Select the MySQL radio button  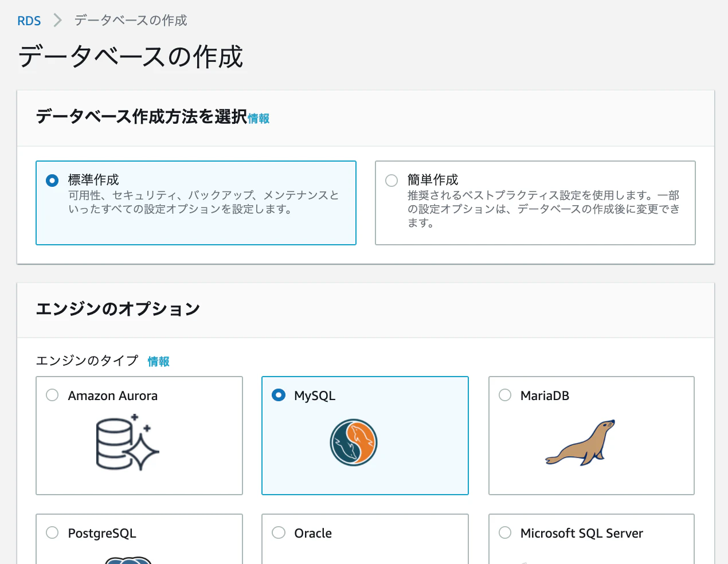click(x=279, y=395)
